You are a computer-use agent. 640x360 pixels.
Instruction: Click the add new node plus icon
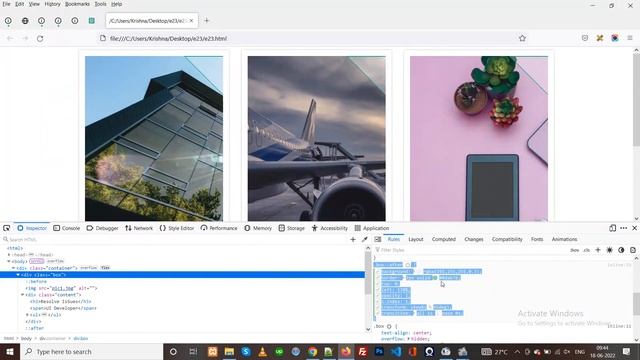(353, 240)
